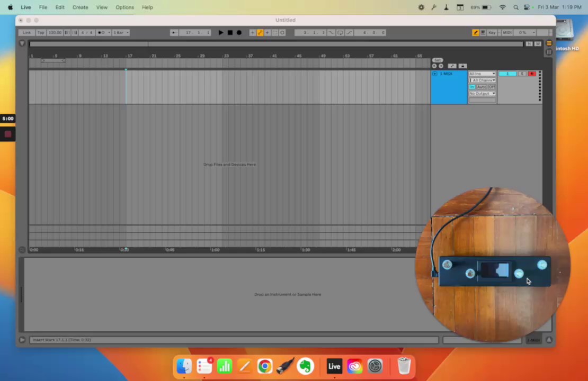Click the Phase Nudge Down button
Screen dimensions: 588x381
point(67,33)
